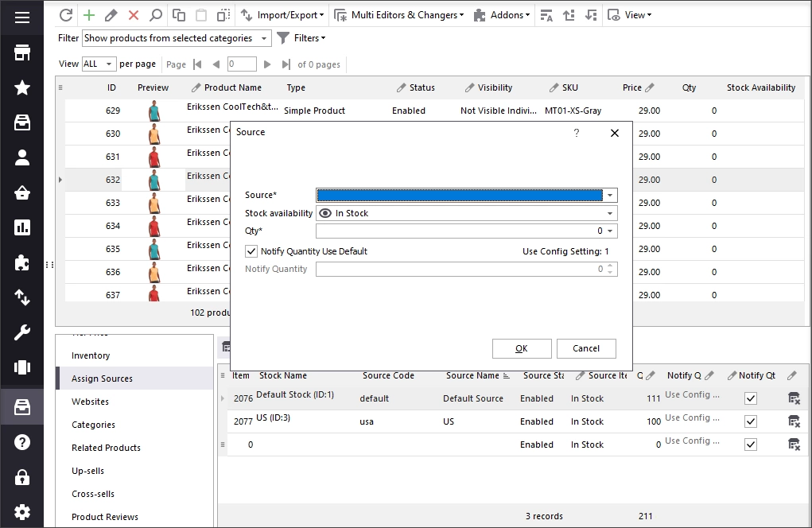
Task: Open Stock availability dropdown
Action: (610, 213)
